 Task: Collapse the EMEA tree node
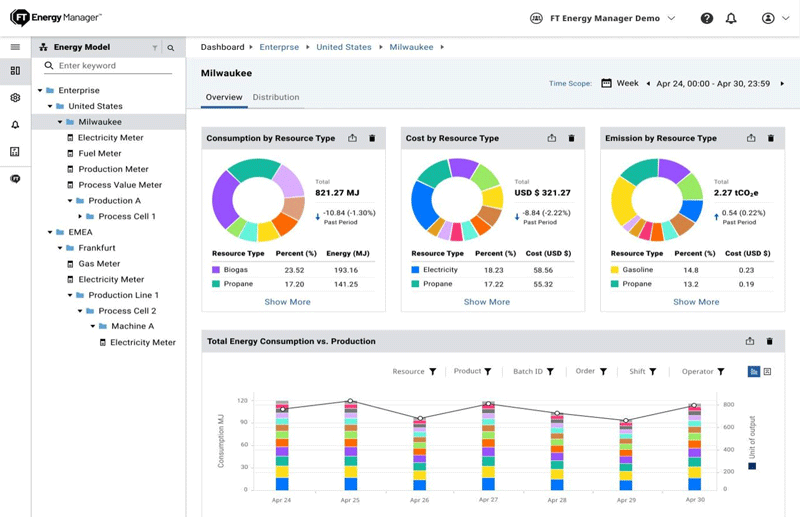coord(50,232)
